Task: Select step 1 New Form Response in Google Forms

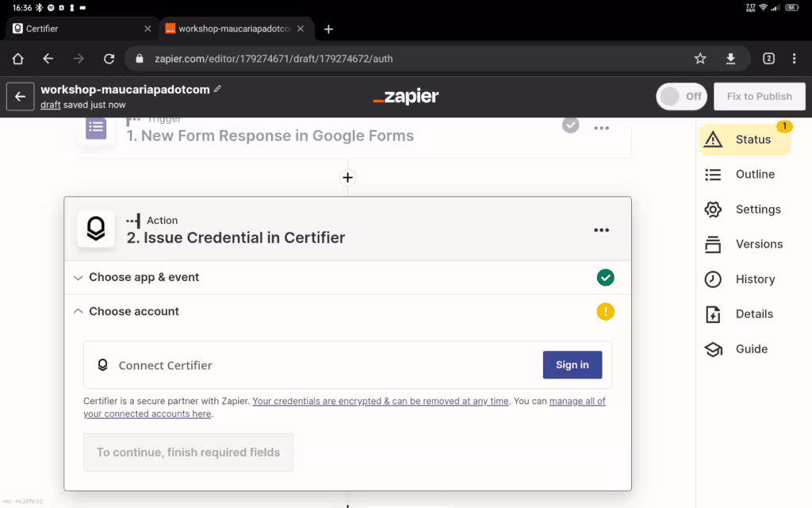Action: [x=270, y=136]
